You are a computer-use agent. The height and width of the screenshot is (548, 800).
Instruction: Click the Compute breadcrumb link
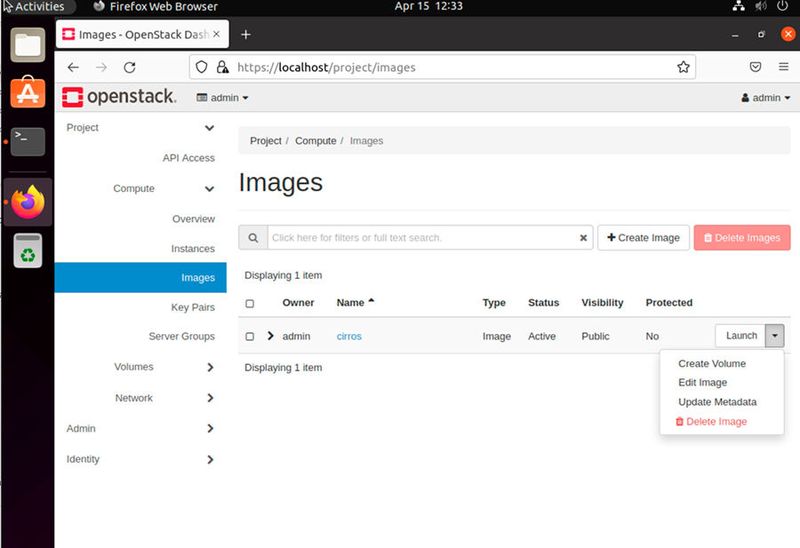[315, 141]
